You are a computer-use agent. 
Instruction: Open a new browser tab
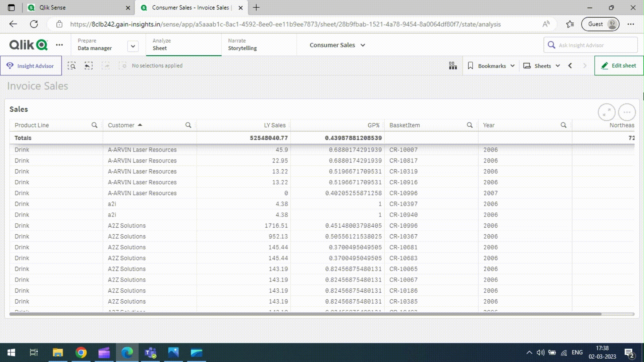(256, 7)
